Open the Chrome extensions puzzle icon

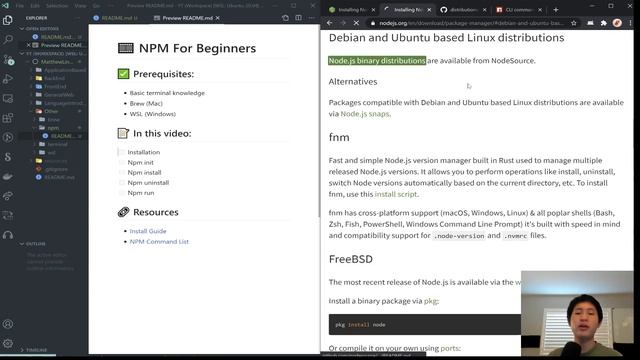604,23
